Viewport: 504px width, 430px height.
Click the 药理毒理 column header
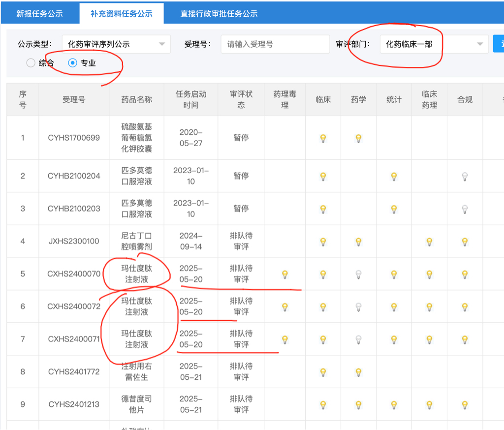point(285,99)
